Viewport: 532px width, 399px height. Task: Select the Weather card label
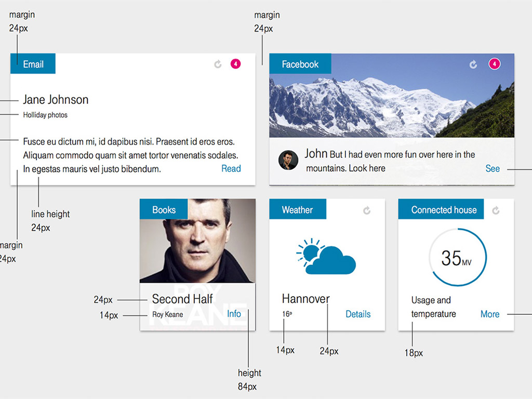(297, 210)
